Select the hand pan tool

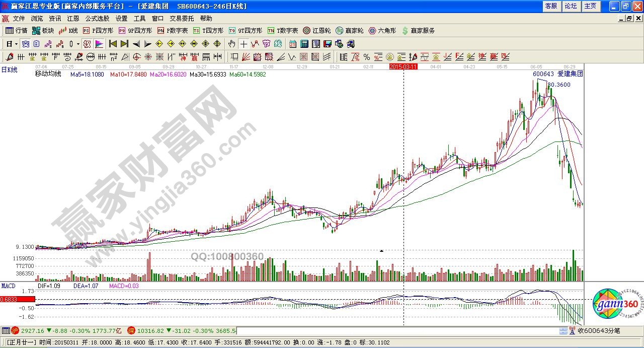click(x=232, y=44)
